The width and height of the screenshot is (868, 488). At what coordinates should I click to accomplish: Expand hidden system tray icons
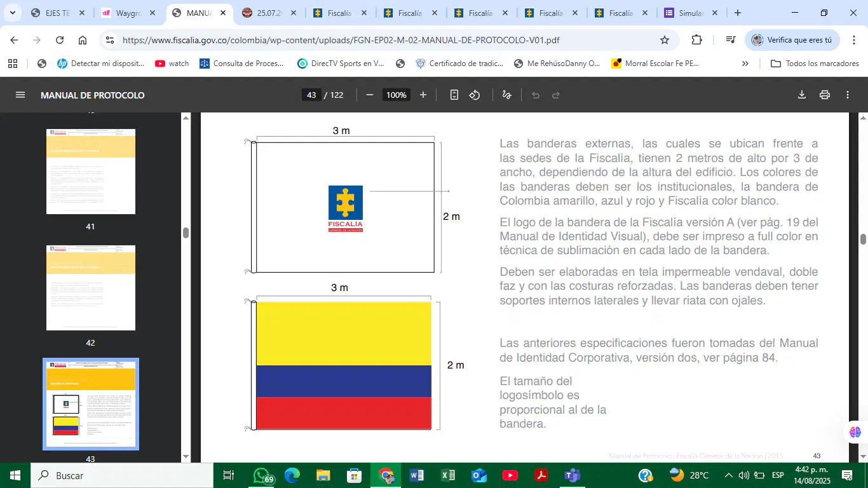coord(728,475)
